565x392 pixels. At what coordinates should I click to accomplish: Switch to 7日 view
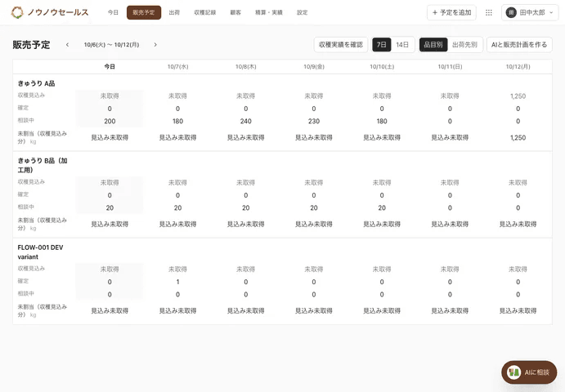point(382,45)
